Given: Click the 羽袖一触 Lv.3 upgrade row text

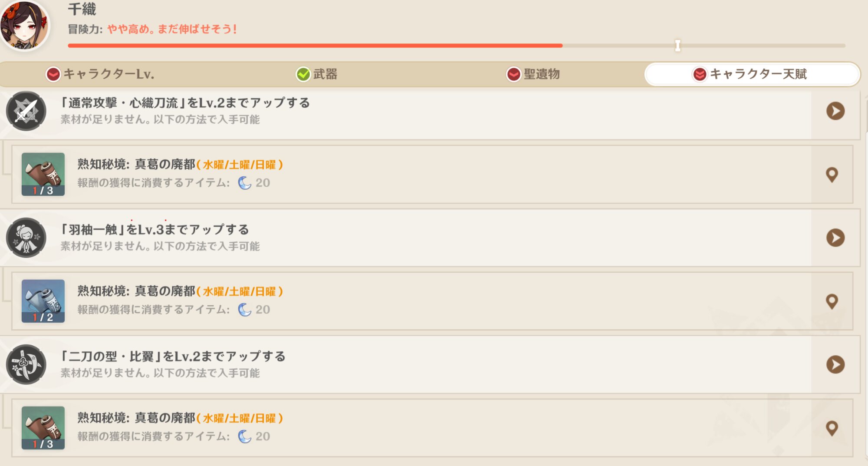Looking at the screenshot, I should pos(155,229).
